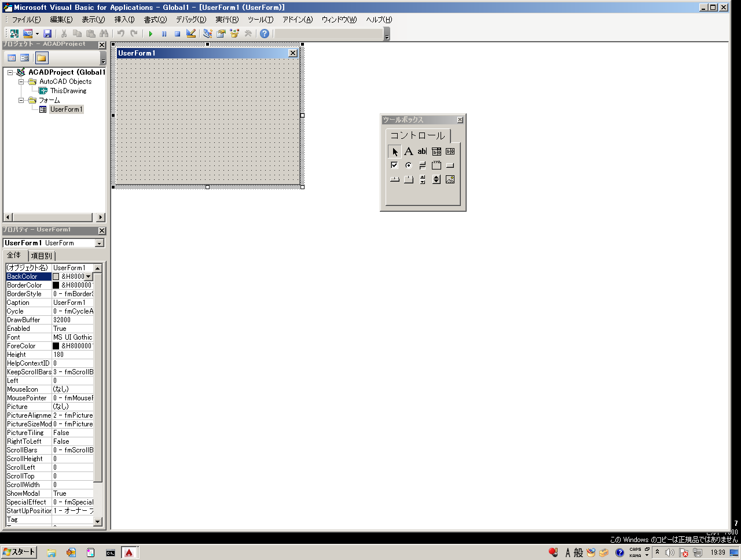Open the Properties Window toolbar icon
Screen dimensions: 741x560
tap(221, 34)
